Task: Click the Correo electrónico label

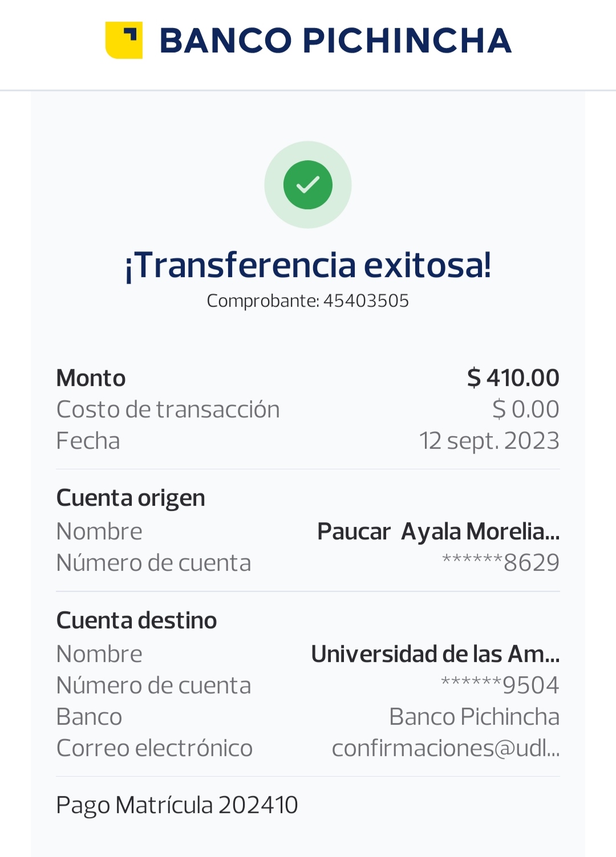Action: point(154,748)
